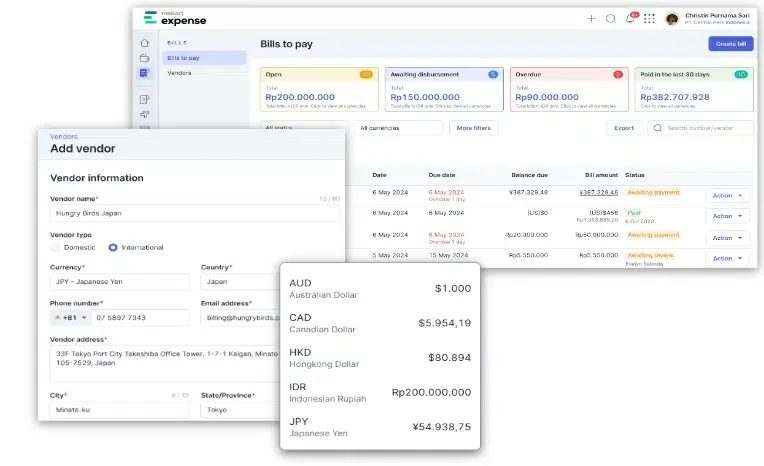
Task: Click the Balance due column header
Action: 530,175
